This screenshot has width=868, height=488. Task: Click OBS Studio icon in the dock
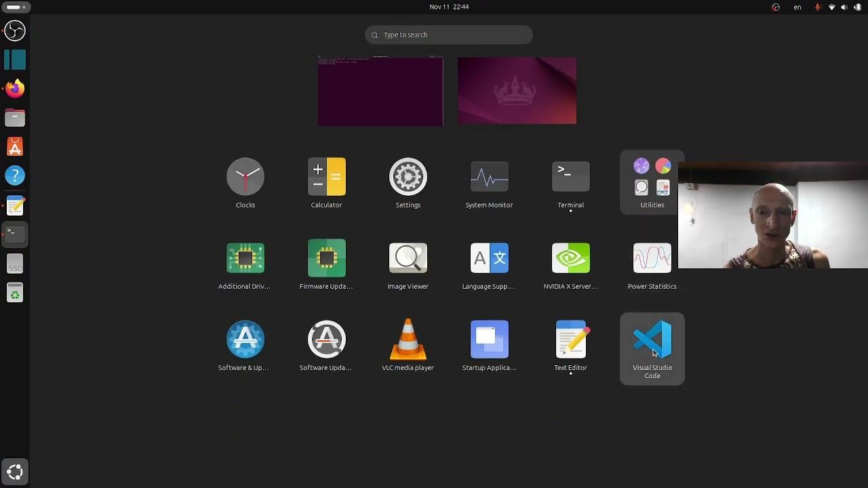tap(15, 30)
